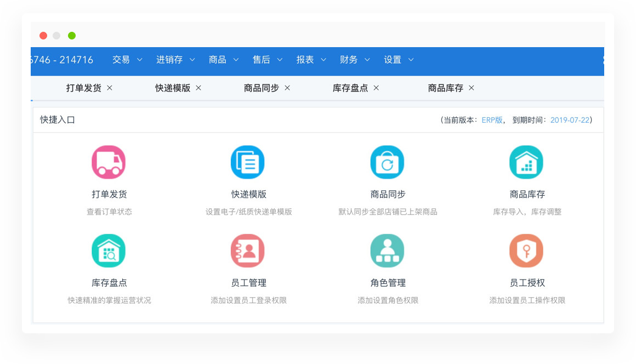The width and height of the screenshot is (636, 364).
Task: Open the 设置 dropdown menu
Action: point(399,60)
